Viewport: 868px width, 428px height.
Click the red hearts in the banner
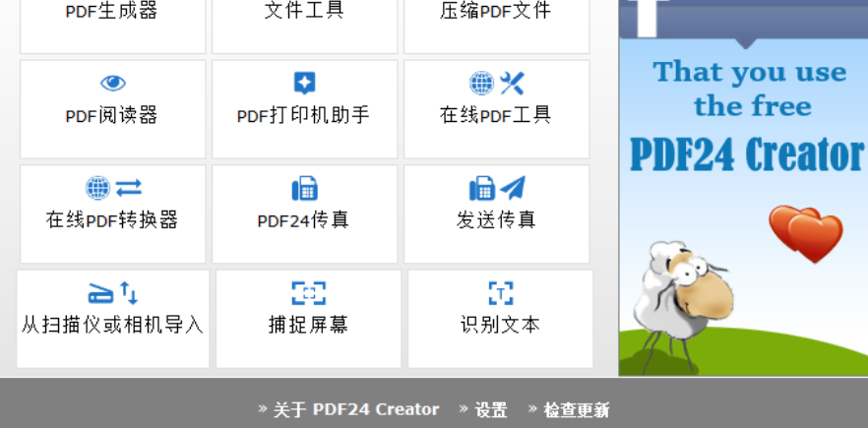coord(805,233)
